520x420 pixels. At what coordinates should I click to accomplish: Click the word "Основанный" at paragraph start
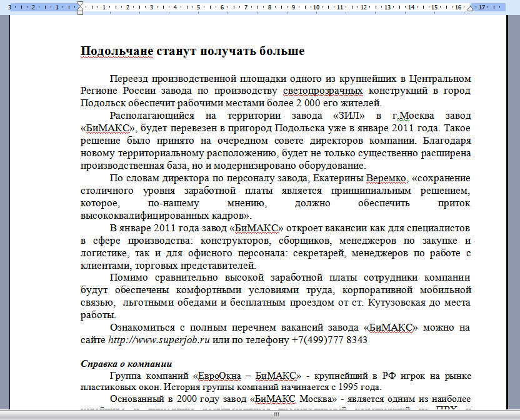(137, 399)
